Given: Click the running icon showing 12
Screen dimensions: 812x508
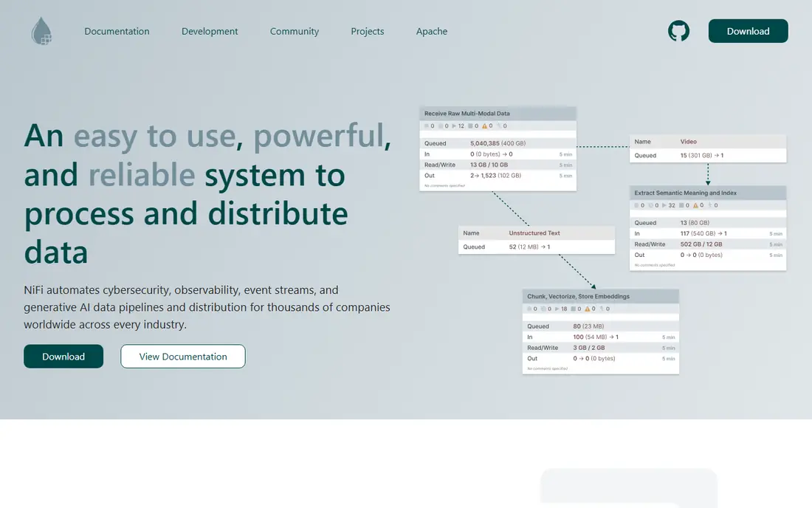Looking at the screenshot, I should tap(454, 126).
